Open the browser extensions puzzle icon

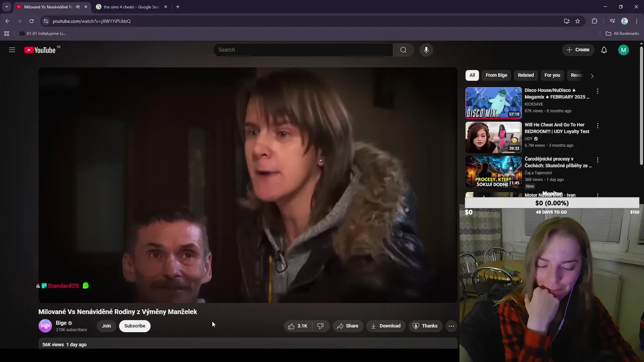(x=595, y=21)
